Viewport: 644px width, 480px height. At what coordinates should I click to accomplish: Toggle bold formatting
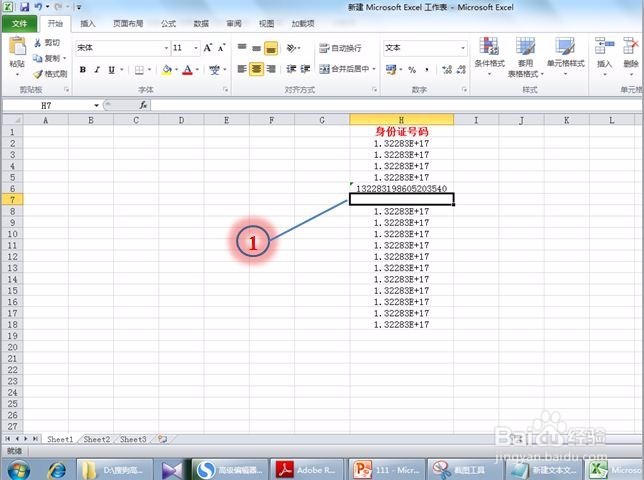coord(83,70)
